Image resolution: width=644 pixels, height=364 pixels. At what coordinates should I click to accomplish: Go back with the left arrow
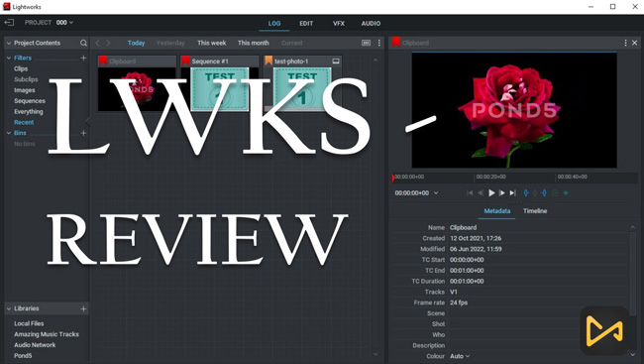(x=98, y=43)
